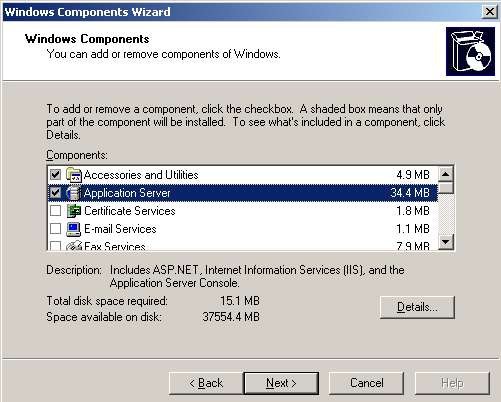
Task: Click the components list scroll up arrow
Action: click(446, 174)
